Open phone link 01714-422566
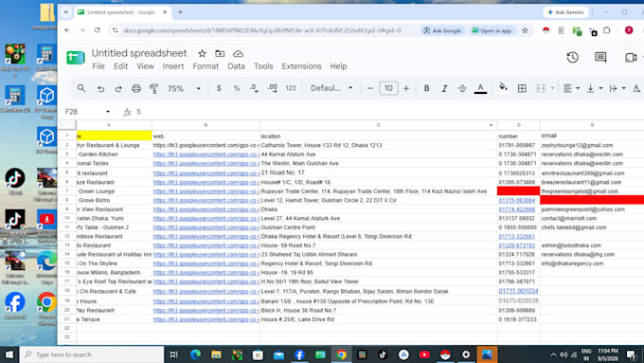644x363 pixels. 517,209
